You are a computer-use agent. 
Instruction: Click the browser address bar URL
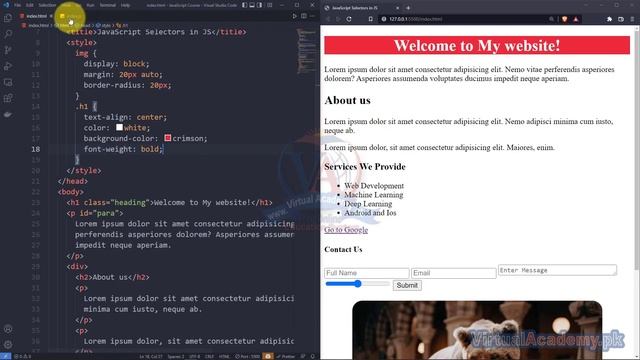pyautogui.click(x=416, y=19)
